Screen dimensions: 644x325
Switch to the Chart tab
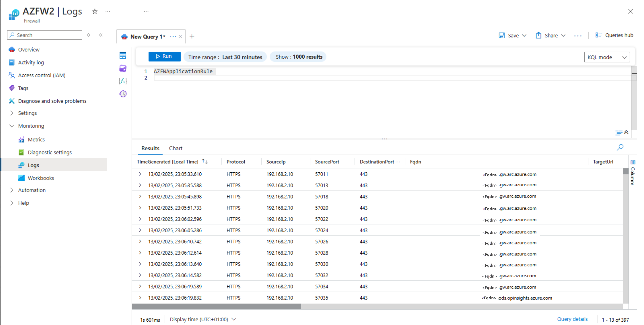coord(176,148)
